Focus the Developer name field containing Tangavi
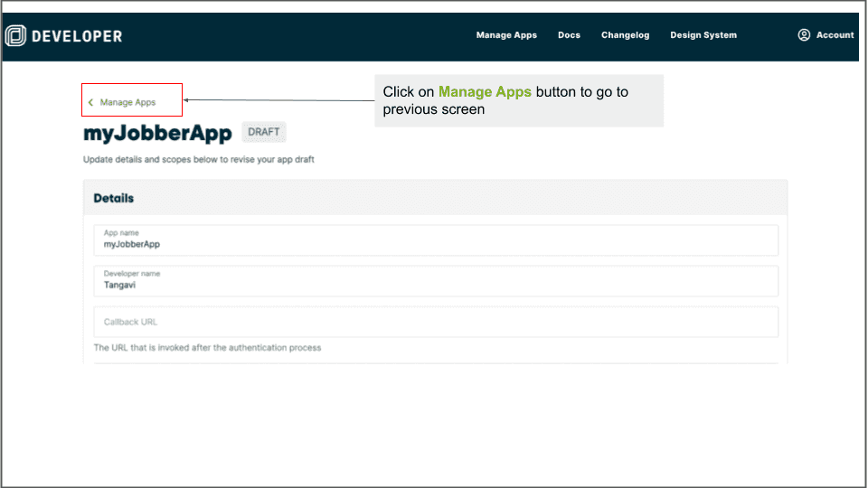 pos(435,281)
